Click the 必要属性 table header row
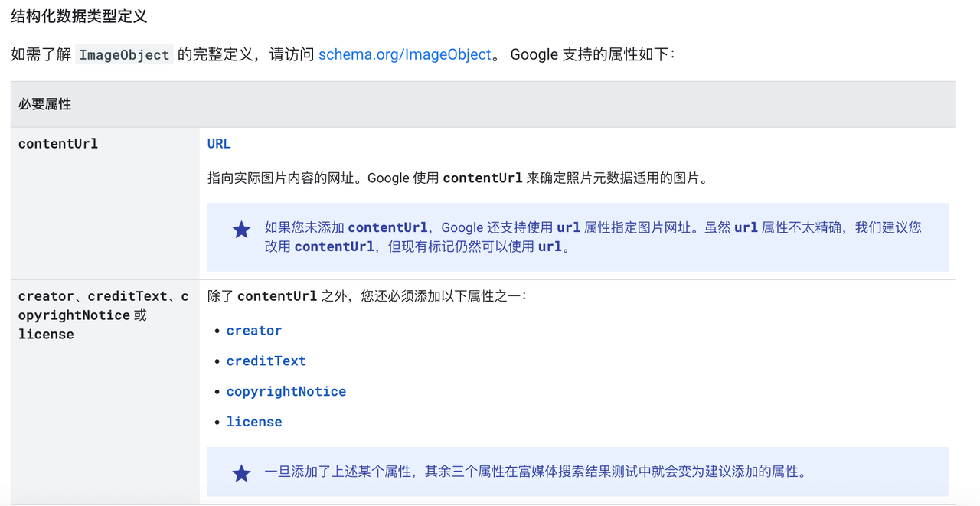The width and height of the screenshot is (980, 506). [x=483, y=104]
